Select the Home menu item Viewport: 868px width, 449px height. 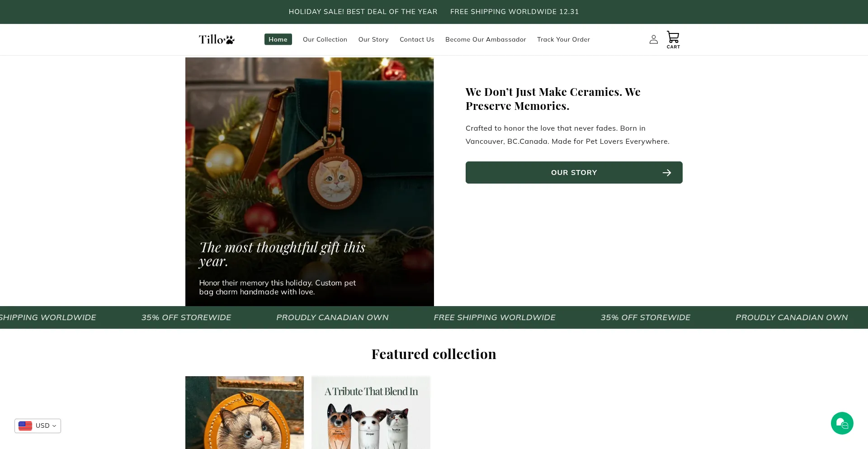click(x=278, y=39)
